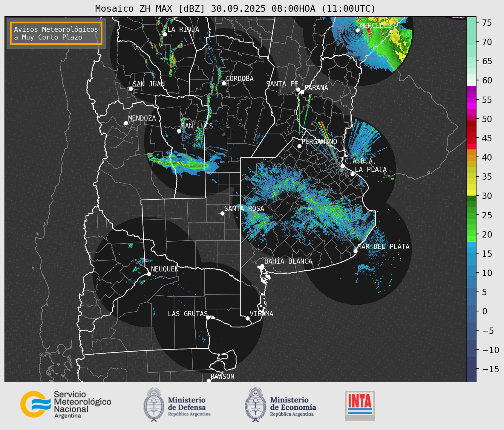Click the 'SANTA FE' map label
Screen dimensions: 504x430
click(x=282, y=84)
